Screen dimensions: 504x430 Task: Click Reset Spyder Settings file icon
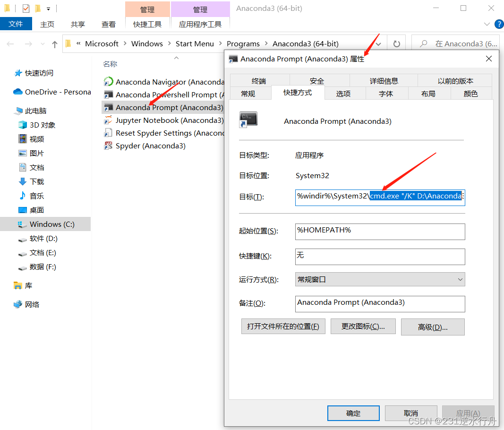click(x=108, y=133)
